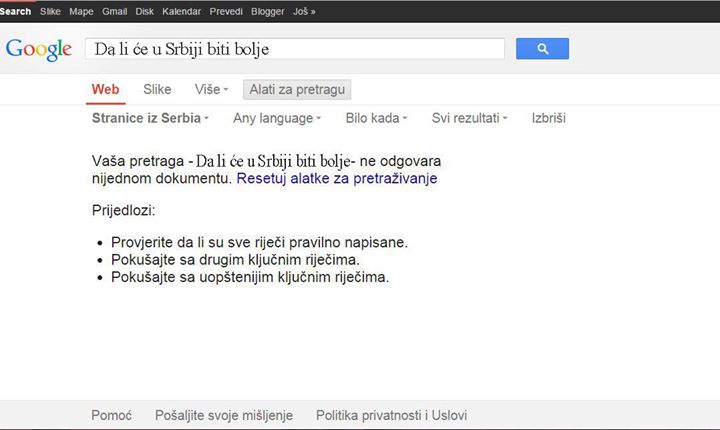Click Pošaljite svoje mišljenje footer link
The width and height of the screenshot is (720, 430).
[x=224, y=415]
